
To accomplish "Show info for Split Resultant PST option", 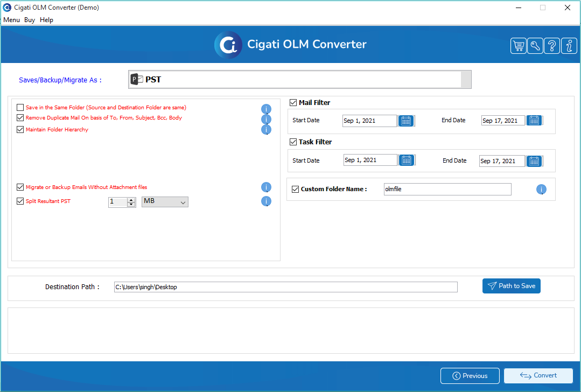I will point(266,201).
